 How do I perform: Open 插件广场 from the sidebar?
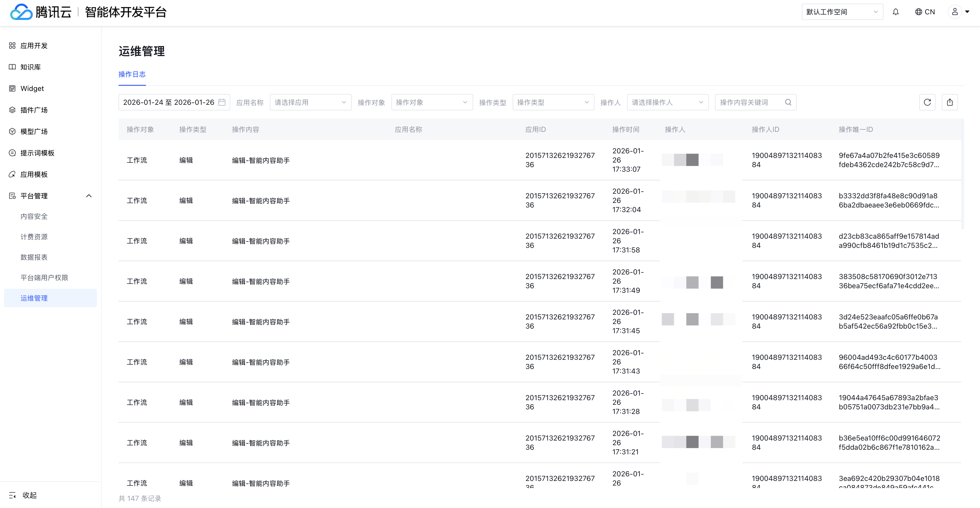[34, 110]
